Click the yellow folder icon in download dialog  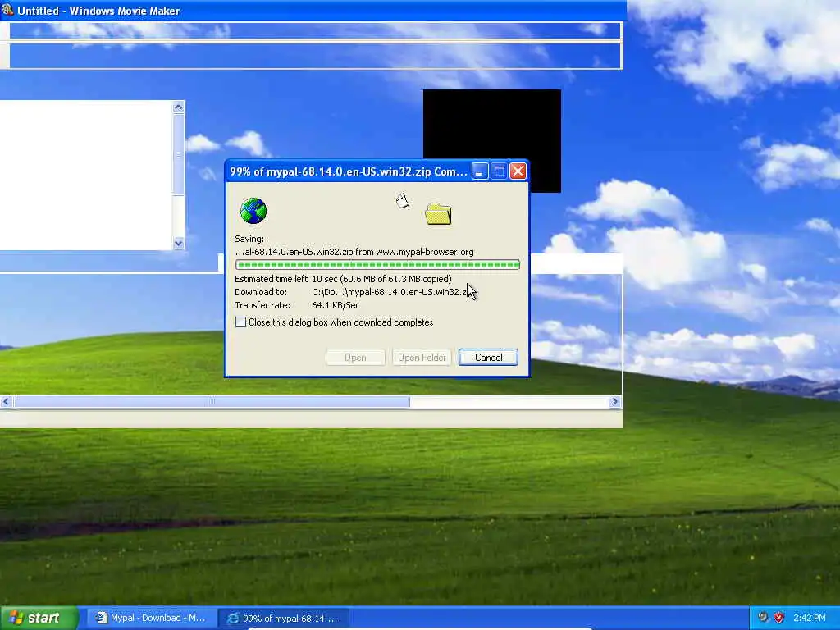[438, 213]
